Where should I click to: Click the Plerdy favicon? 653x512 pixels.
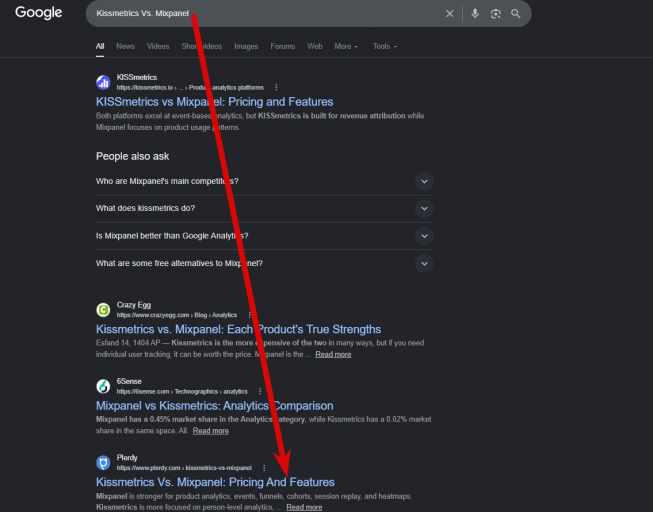(103, 463)
